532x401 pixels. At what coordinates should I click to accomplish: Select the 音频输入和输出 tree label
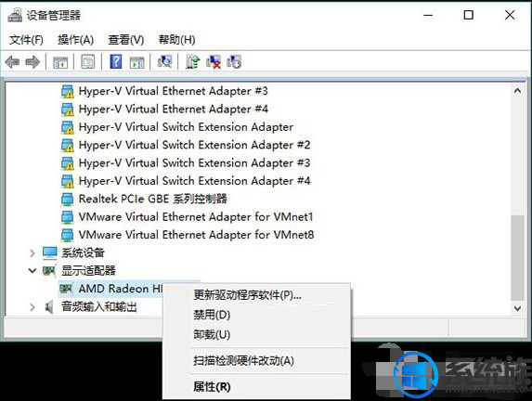coord(99,307)
